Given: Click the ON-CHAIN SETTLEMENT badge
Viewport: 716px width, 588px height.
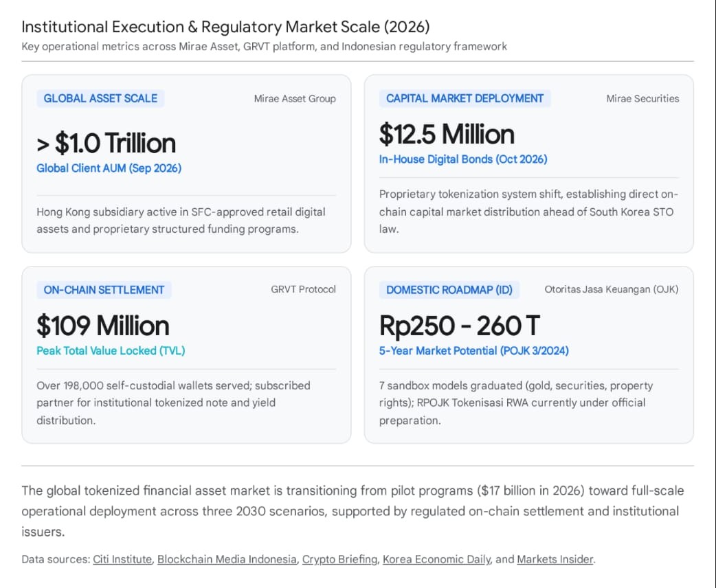Looking at the screenshot, I should [x=104, y=290].
